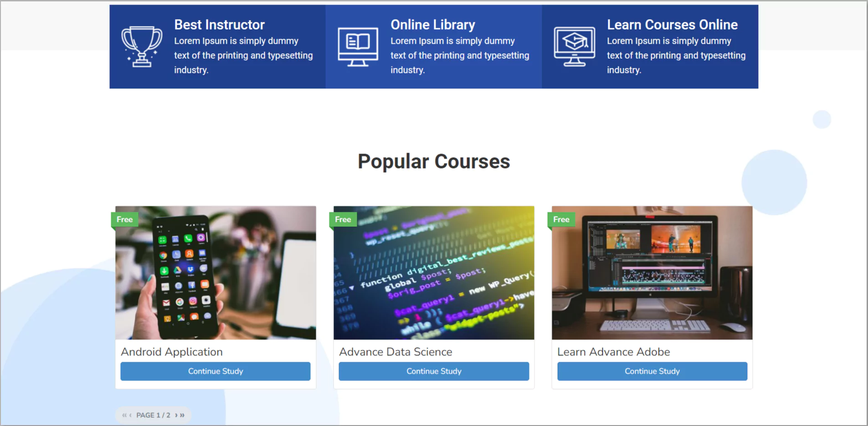Click the Lorem Ipsum description under Online Library
868x426 pixels.
460,56
